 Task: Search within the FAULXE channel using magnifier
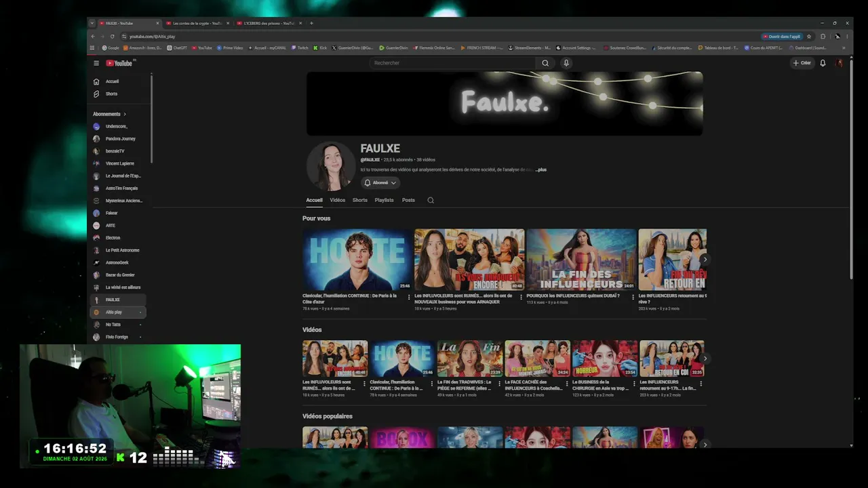pos(431,201)
